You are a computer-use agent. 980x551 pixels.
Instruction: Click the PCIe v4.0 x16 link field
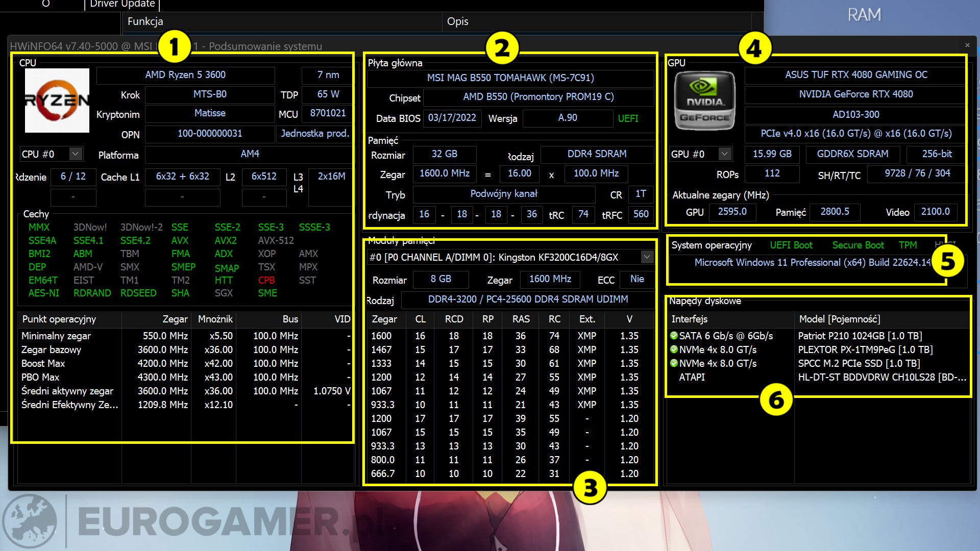point(856,134)
